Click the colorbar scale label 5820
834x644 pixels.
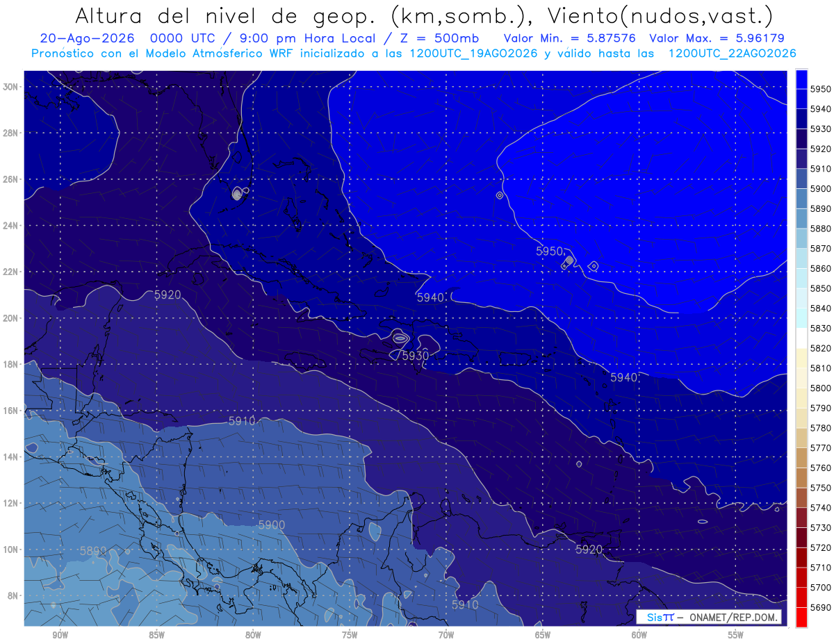821,348
